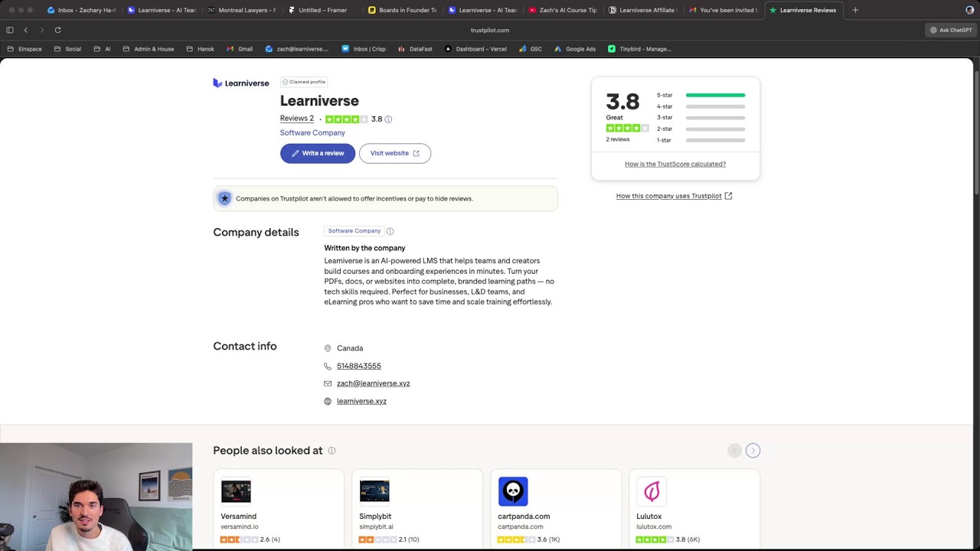Open How is the TrustScore calculated link
This screenshot has height=551, width=980.
[x=675, y=164]
